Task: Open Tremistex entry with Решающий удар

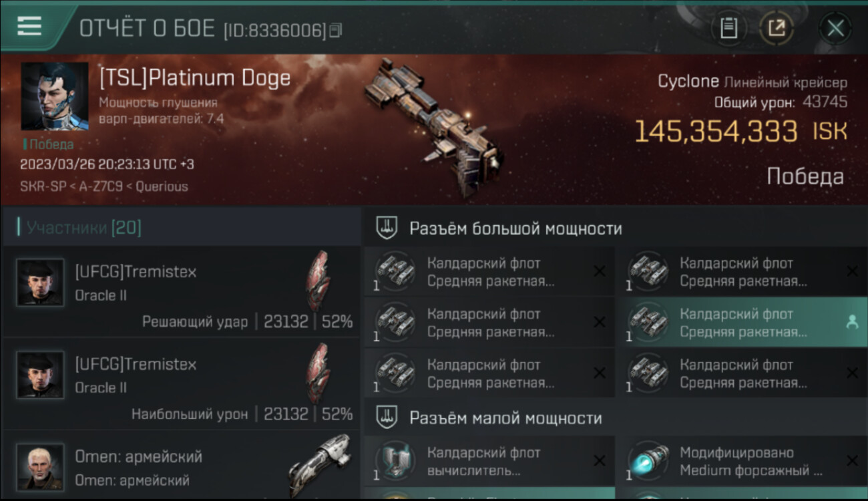Action: click(x=182, y=291)
